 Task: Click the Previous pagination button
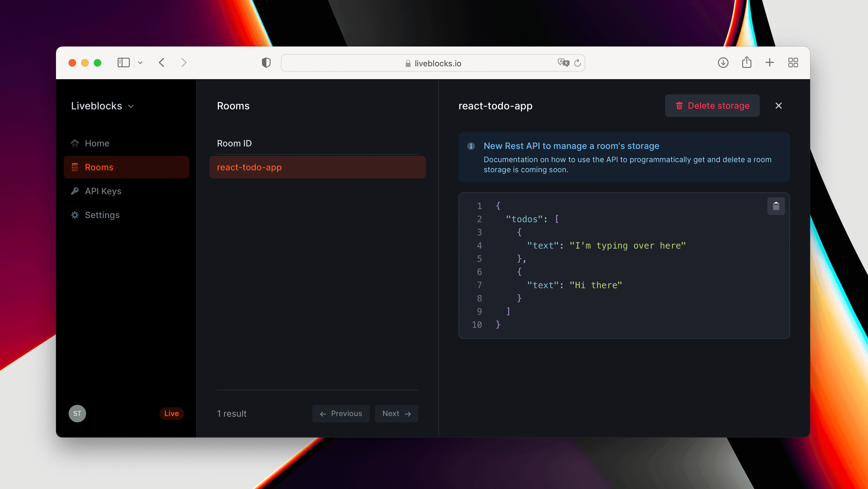point(342,413)
